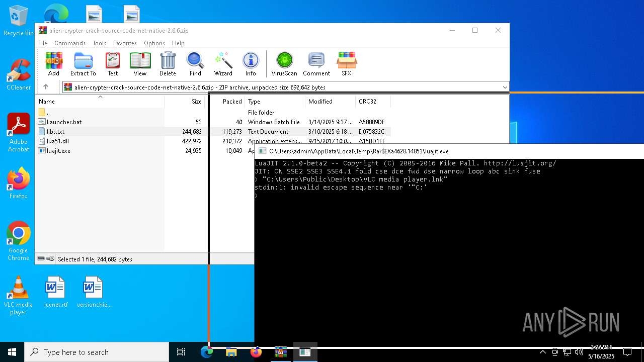This screenshot has height=362, width=644.
Task: Click the Add toolbar icon in WinRAR
Action: point(54,64)
